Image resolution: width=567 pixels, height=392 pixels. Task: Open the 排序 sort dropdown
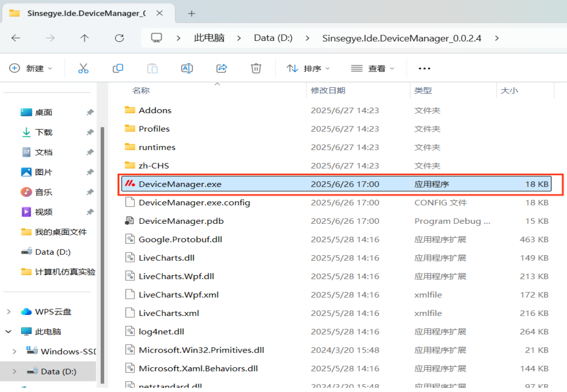(308, 68)
